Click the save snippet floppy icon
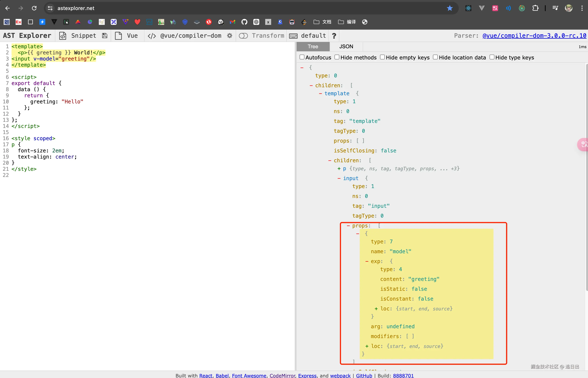 [x=105, y=36]
